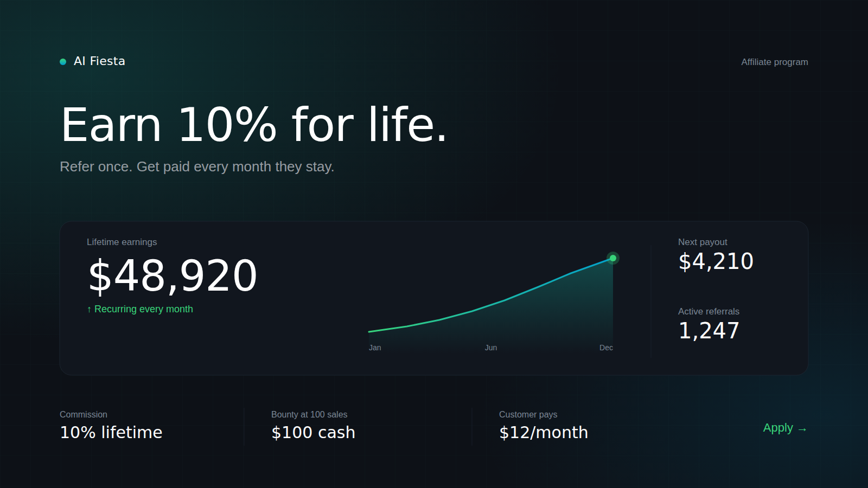Click the Active referrals 1,247 count
868x488 pixels.
[x=709, y=331]
